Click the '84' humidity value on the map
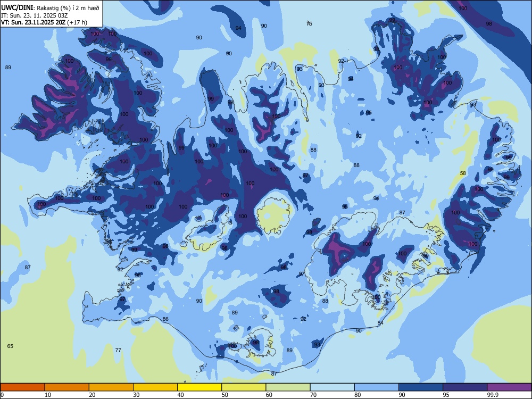532x399 pixels. point(380,323)
